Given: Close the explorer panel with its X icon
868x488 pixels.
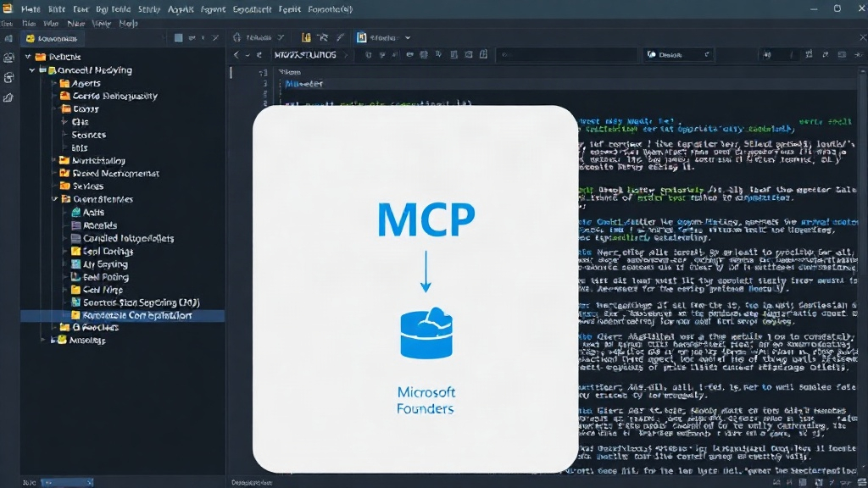Looking at the screenshot, I should pyautogui.click(x=215, y=37).
